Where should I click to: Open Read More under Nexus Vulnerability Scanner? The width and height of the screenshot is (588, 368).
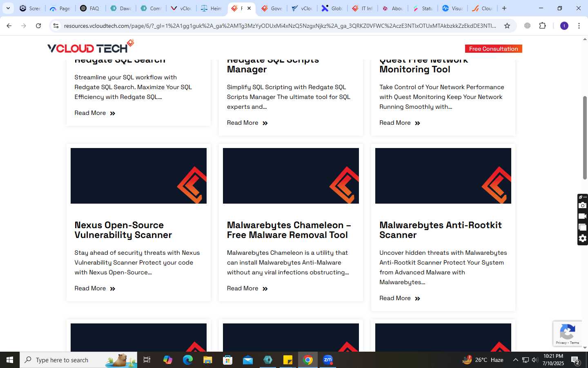[x=95, y=288]
